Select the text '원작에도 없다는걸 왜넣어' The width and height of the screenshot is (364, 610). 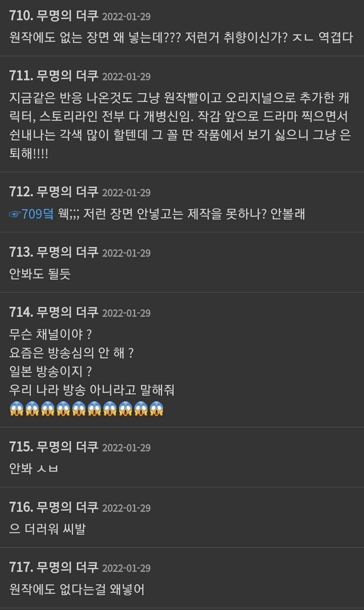tap(77, 589)
